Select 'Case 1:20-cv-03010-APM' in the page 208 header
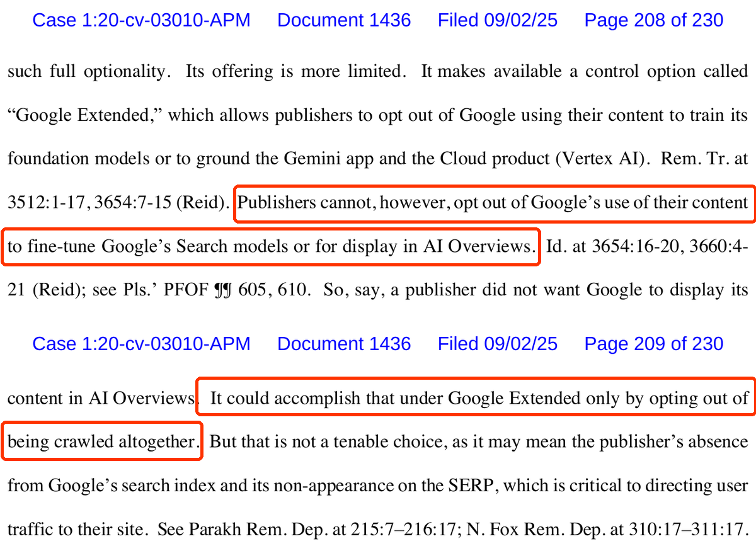The width and height of the screenshot is (756, 546). tap(141, 20)
